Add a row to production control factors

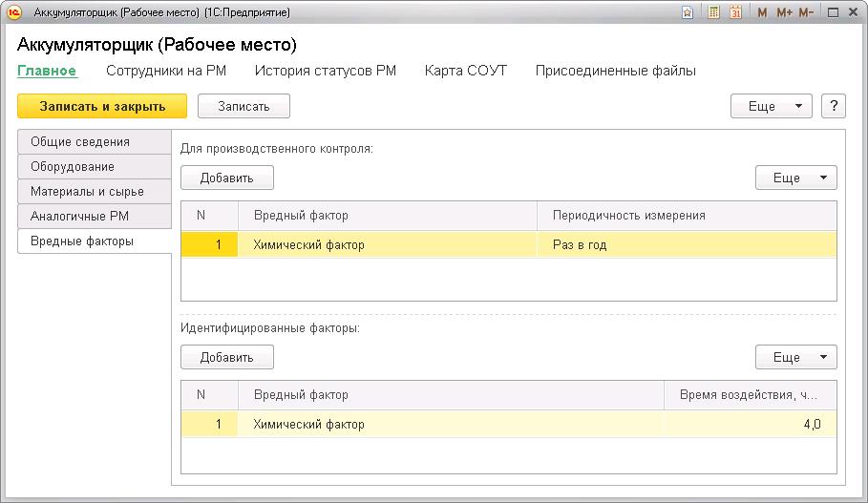(227, 178)
